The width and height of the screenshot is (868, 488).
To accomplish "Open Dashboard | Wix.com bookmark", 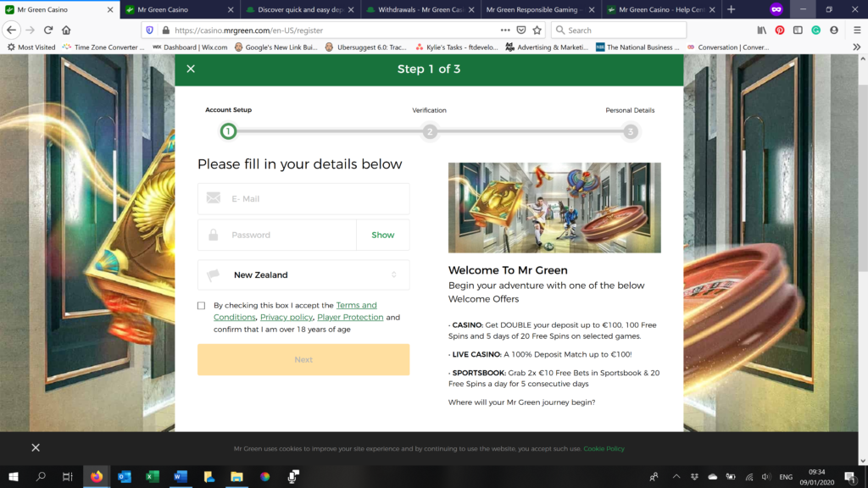I will click(190, 47).
